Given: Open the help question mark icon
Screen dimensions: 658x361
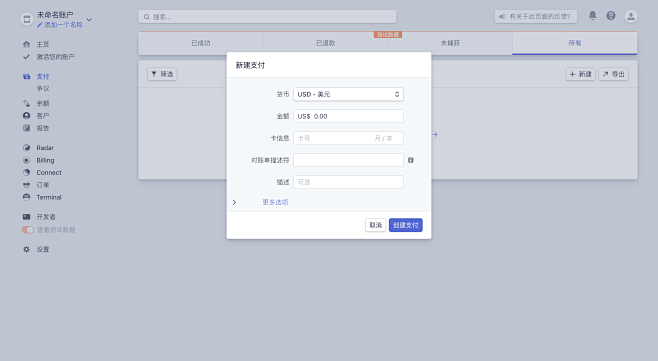Looking at the screenshot, I should [x=611, y=16].
